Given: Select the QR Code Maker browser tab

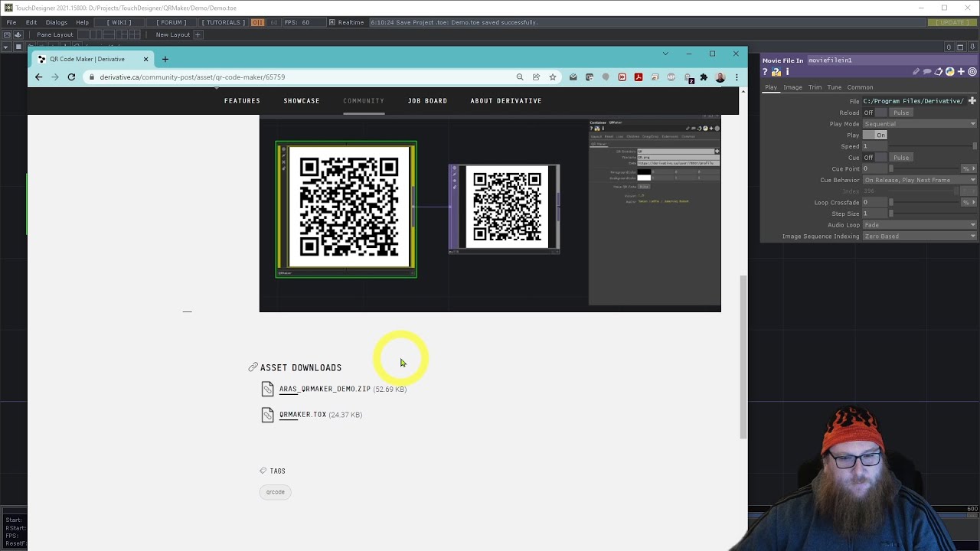Looking at the screenshot, I should click(x=92, y=59).
